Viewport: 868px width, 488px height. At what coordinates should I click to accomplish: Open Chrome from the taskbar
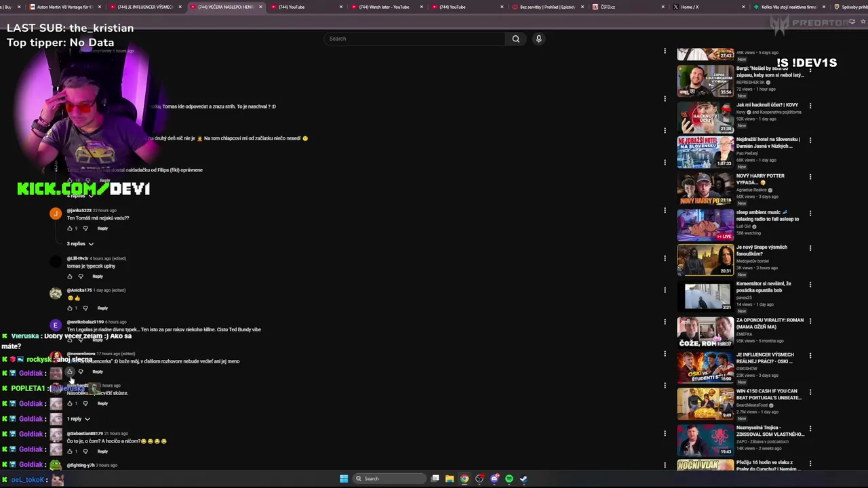(465, 479)
